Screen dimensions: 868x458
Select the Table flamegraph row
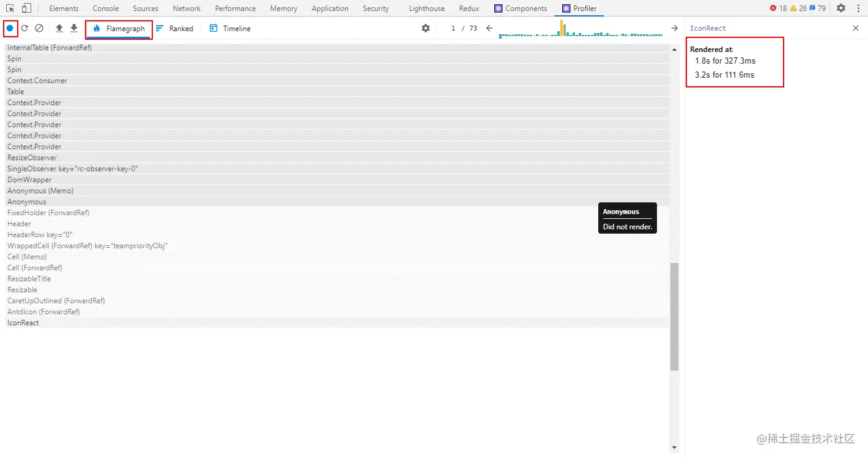point(337,92)
